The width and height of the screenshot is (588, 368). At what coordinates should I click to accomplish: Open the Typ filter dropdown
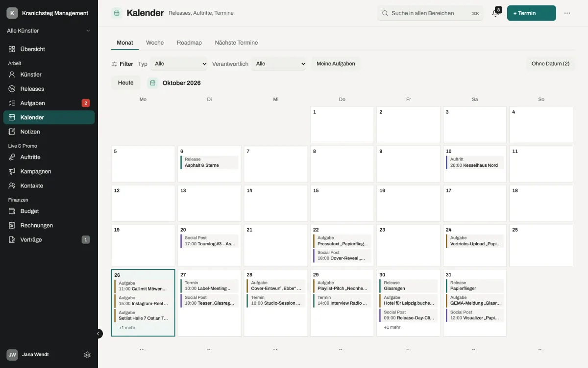(x=179, y=64)
